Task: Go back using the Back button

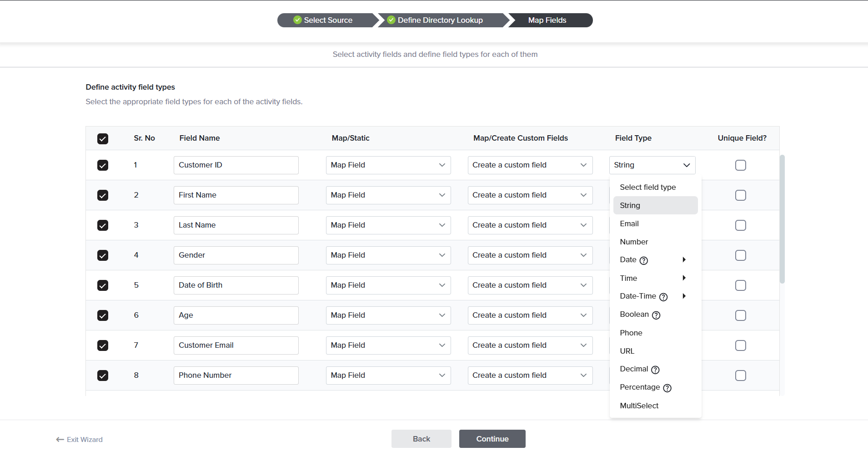Action: [x=421, y=439]
